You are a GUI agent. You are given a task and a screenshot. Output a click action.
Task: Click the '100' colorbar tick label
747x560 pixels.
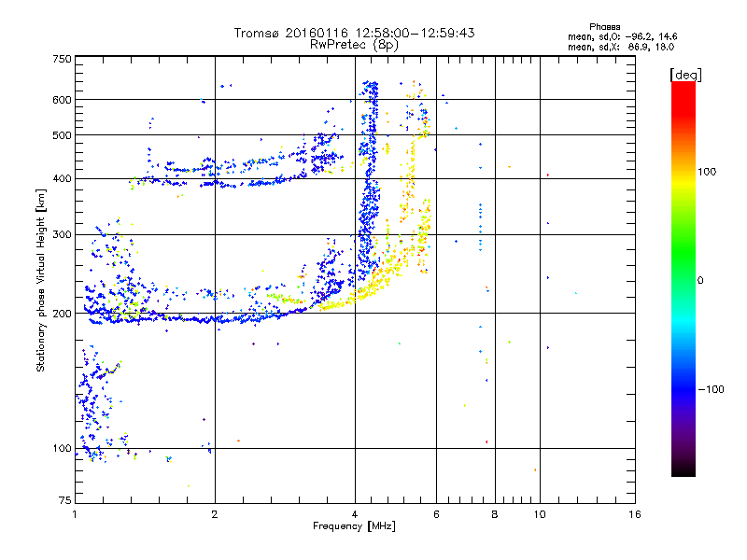[x=707, y=172]
